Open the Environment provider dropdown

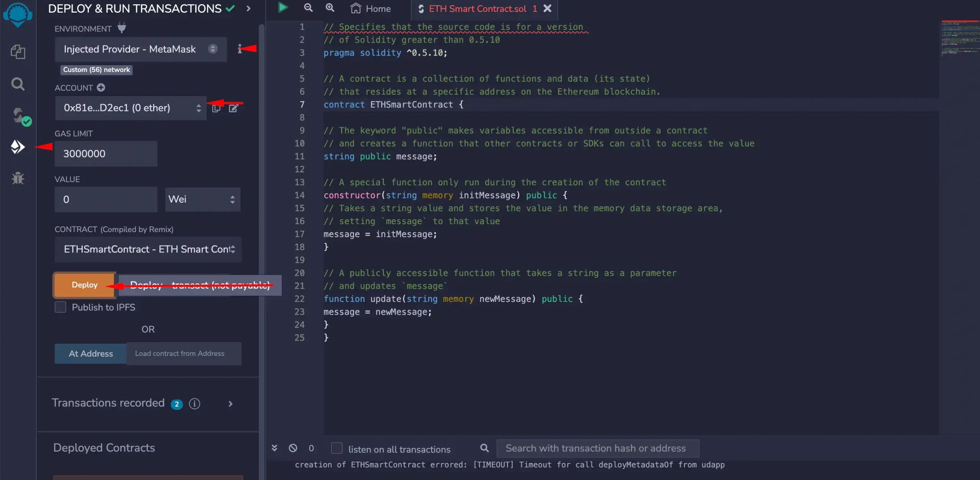tap(141, 49)
